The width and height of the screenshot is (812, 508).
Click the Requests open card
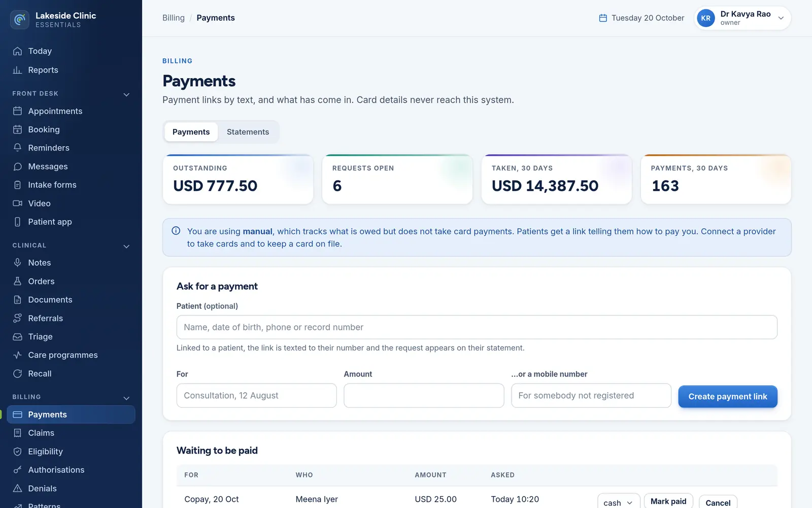397,179
